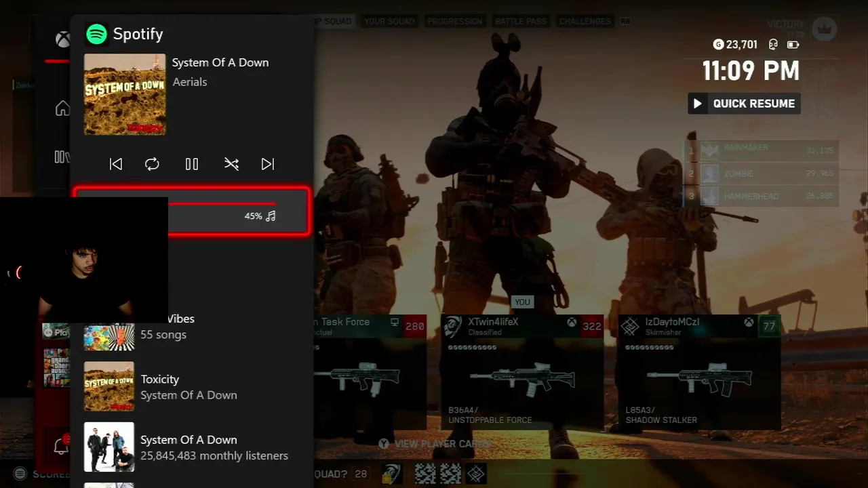Click the band photo thumbnail
The image size is (868, 488).
click(109, 447)
